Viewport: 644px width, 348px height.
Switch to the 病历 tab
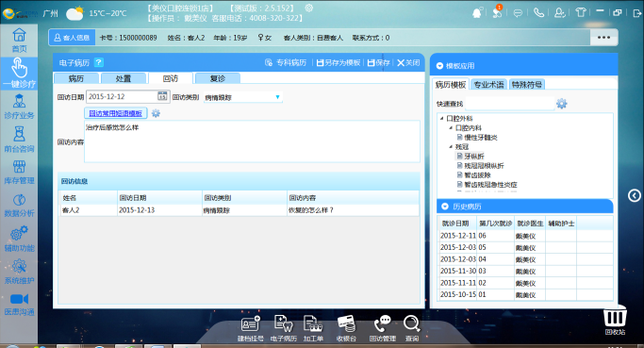[76, 78]
